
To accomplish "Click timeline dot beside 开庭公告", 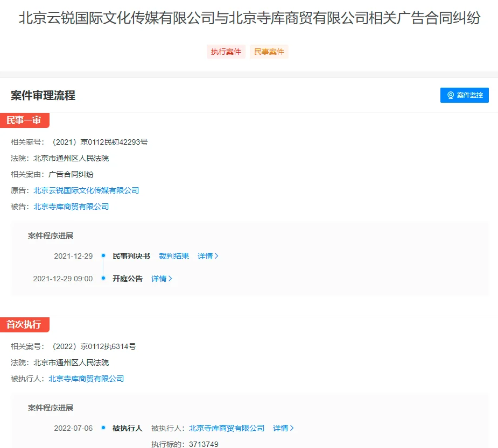I will point(103,279).
